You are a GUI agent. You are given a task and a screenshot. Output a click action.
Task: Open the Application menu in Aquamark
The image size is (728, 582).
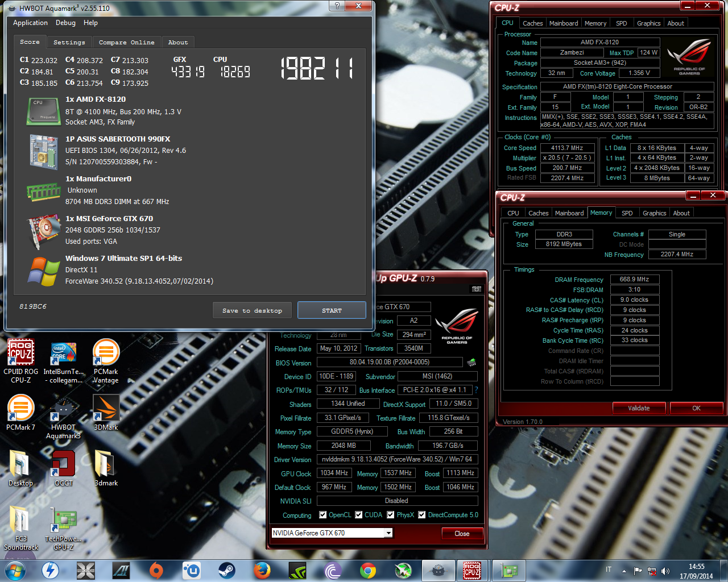point(30,23)
